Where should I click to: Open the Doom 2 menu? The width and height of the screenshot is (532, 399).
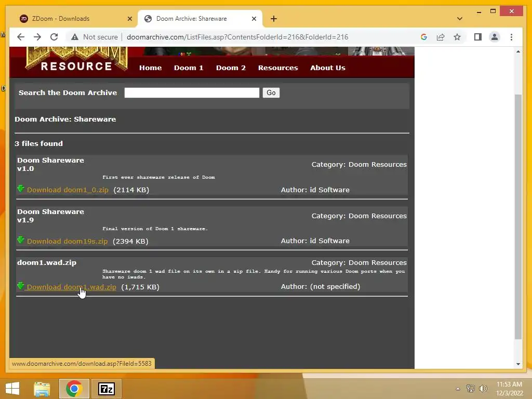[231, 68]
